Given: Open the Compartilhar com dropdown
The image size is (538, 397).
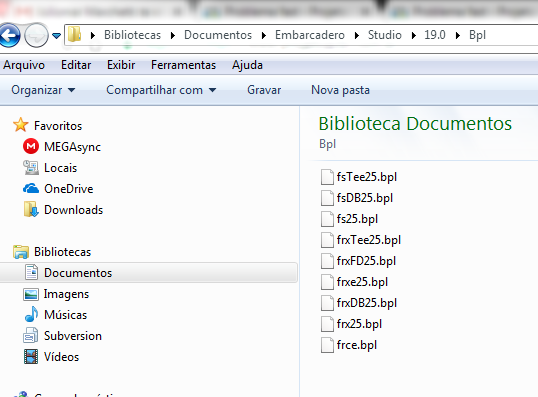Looking at the screenshot, I should [x=161, y=90].
